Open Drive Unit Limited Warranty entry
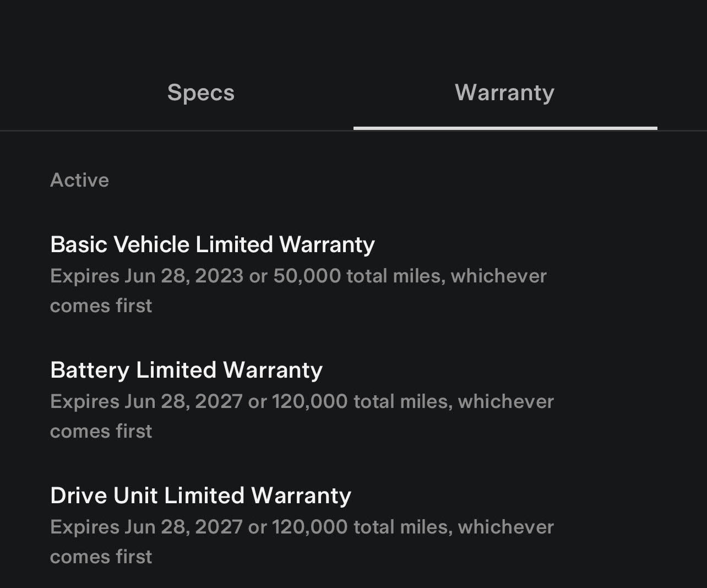707x588 pixels. 200,496
